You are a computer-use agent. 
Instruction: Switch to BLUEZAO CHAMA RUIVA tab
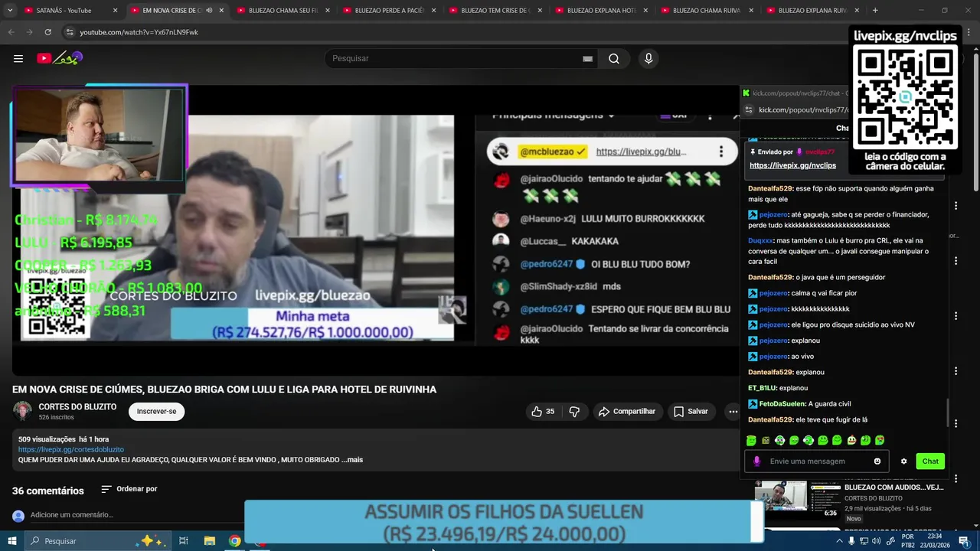coord(707,10)
